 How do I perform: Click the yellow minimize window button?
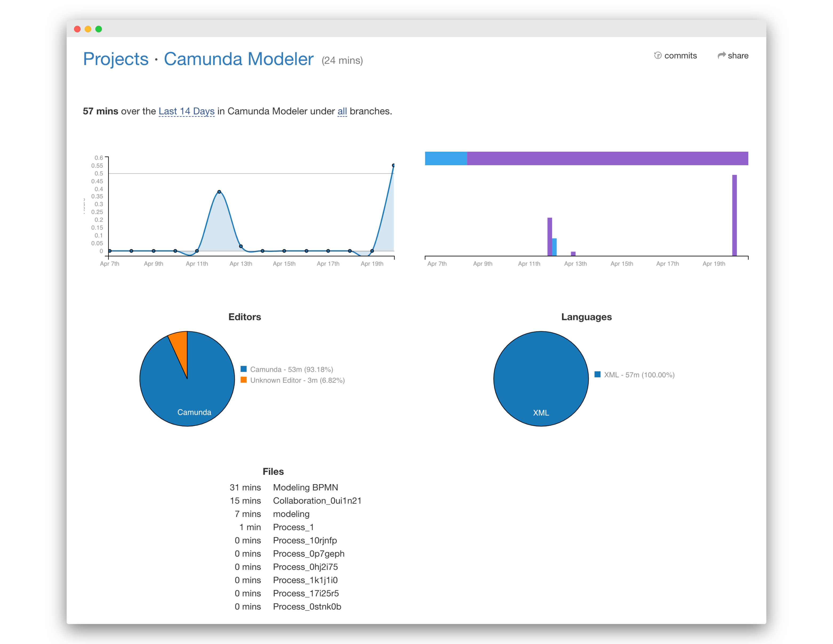(x=88, y=29)
